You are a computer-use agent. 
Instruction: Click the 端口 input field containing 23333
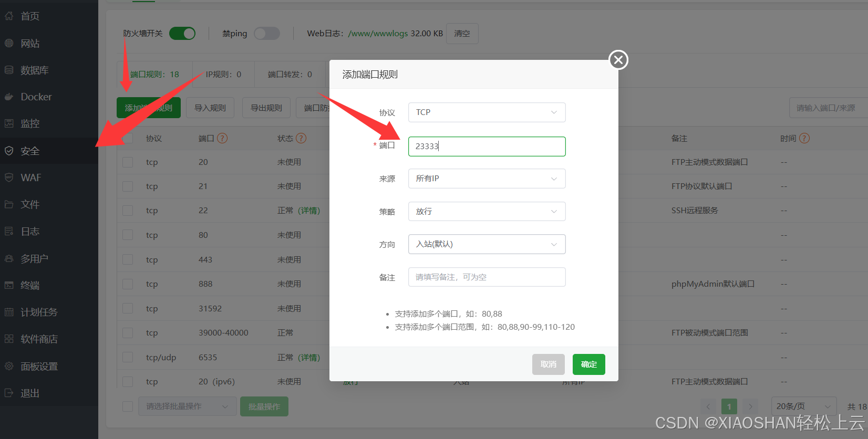(487, 147)
